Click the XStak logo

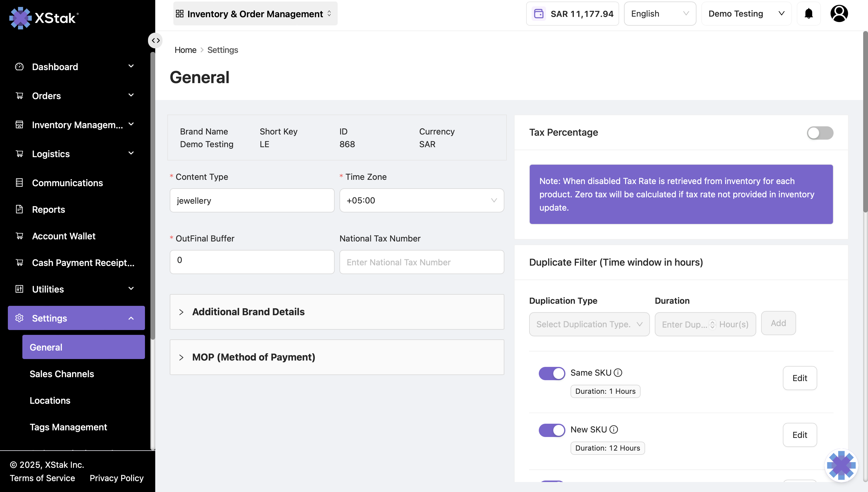44,18
